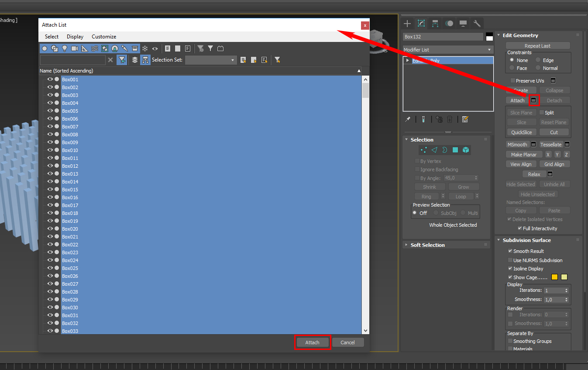
Task: Enable the Preserve UVs checkbox
Action: [512, 80]
